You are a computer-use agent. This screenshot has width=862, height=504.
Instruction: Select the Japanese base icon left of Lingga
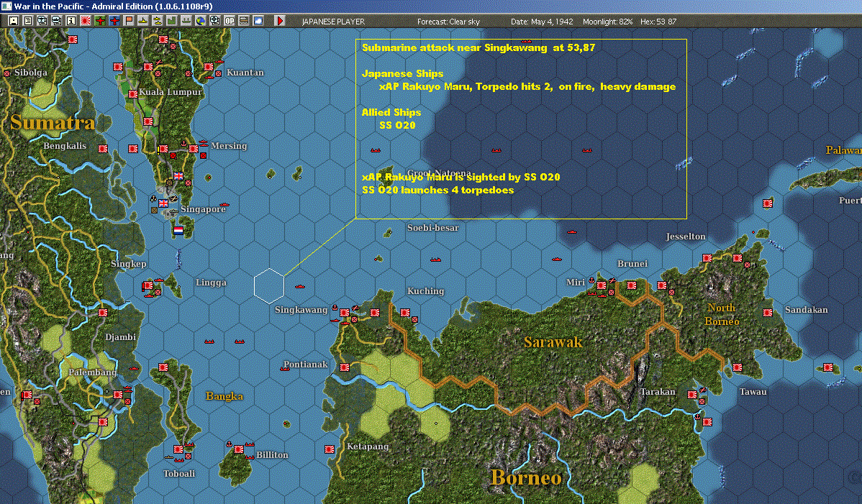coord(148,286)
